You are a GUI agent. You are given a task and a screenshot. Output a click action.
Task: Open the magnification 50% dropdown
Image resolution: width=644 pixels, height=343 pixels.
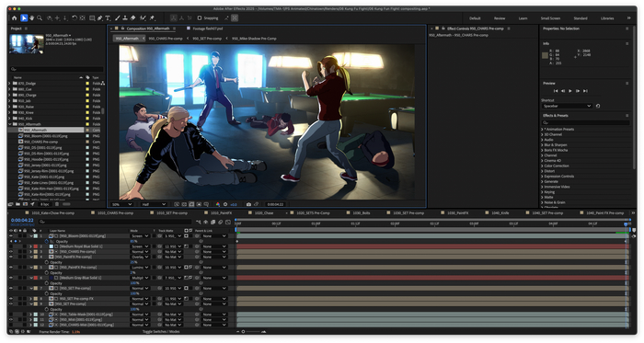pos(121,204)
